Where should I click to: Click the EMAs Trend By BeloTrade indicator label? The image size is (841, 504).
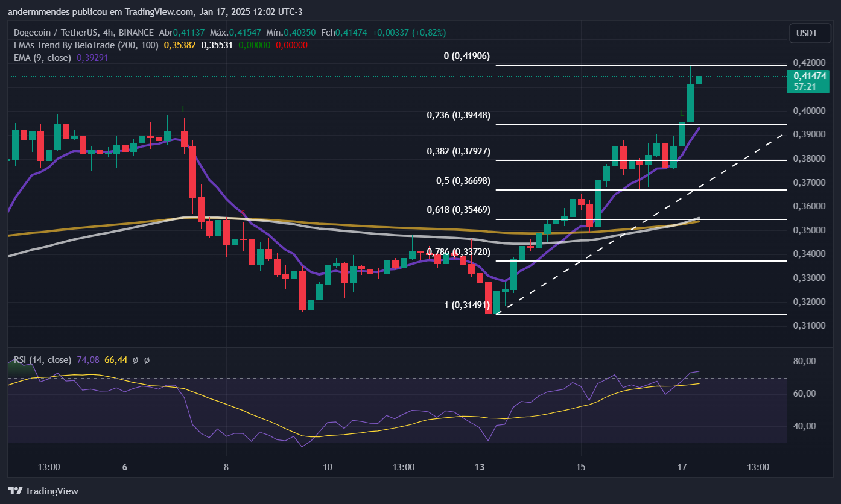[86, 45]
